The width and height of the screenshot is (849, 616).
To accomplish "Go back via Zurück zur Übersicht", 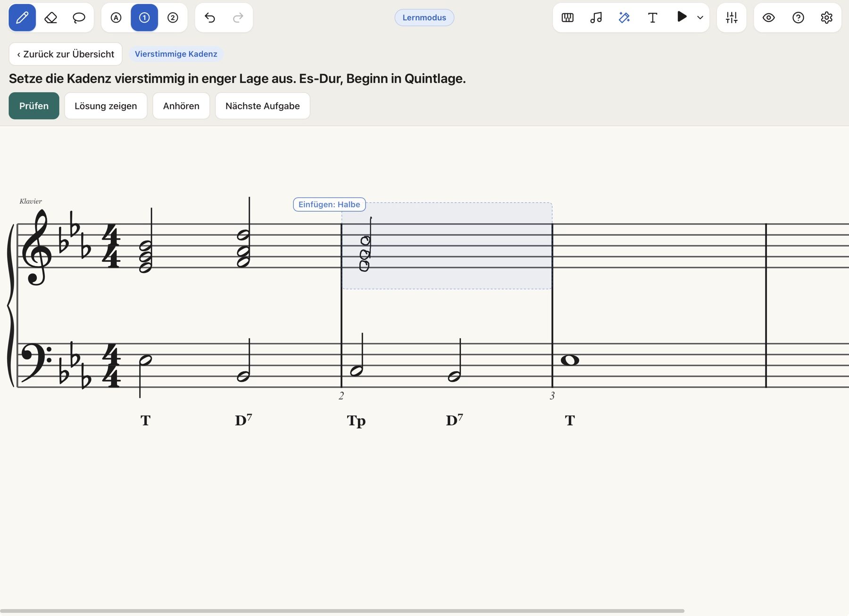I will tap(66, 54).
